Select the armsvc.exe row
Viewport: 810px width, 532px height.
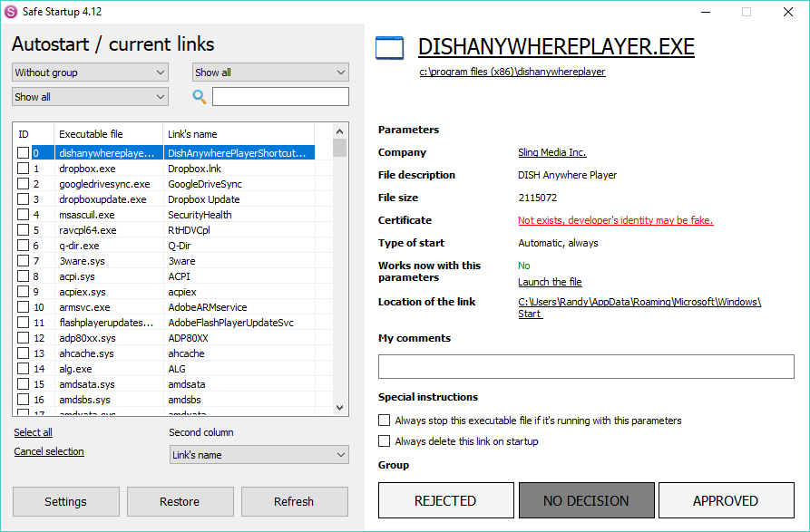pos(173,307)
